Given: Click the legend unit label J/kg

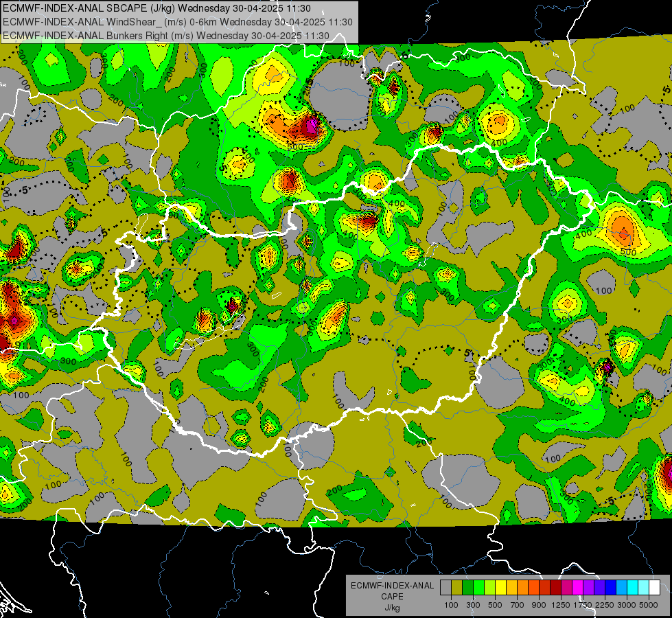Looking at the screenshot, I should click(x=393, y=608).
